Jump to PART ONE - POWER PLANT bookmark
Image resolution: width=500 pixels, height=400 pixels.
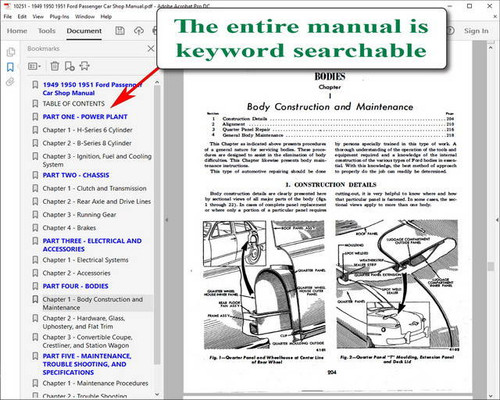(x=85, y=117)
